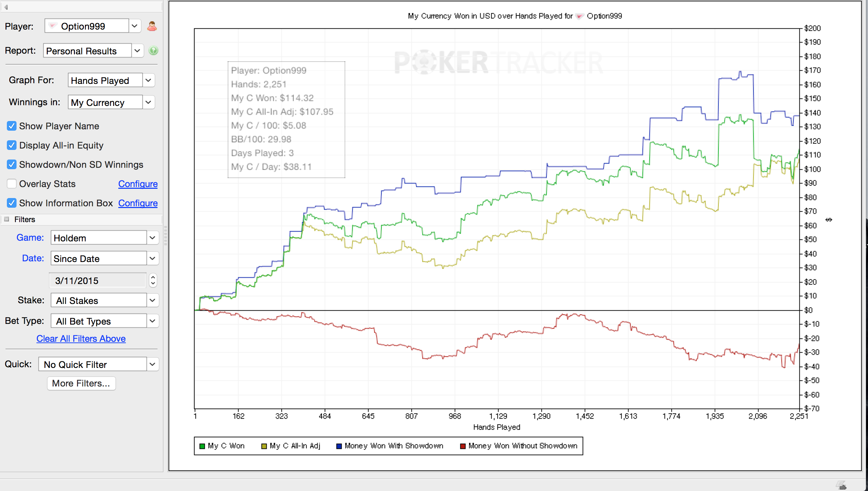
Task: Disable Display All-in Equity
Action: tap(12, 145)
